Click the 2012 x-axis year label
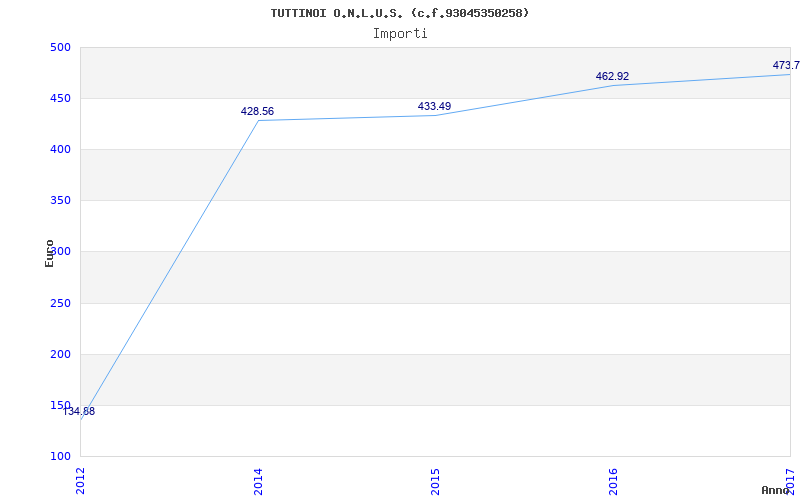 (x=81, y=479)
